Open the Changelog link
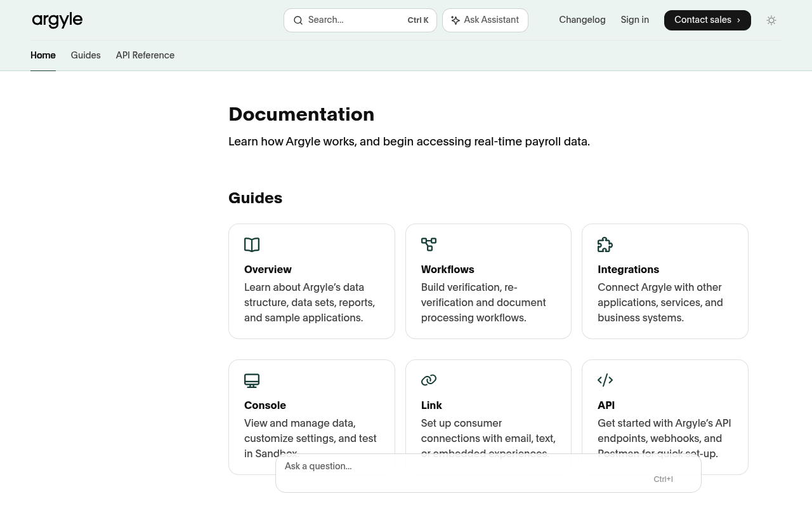 point(582,20)
